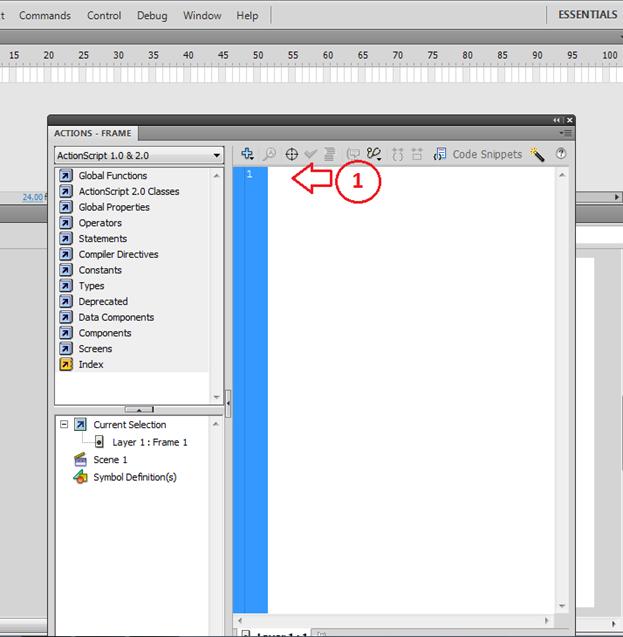Collapse the Current Selection tree node
Viewport: 623px width, 637px height.
pos(64,425)
